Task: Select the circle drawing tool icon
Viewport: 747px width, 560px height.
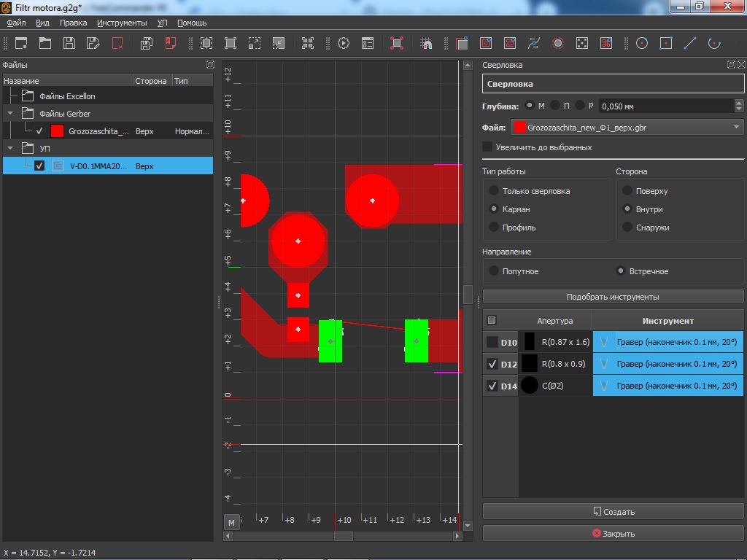Action: click(x=642, y=43)
